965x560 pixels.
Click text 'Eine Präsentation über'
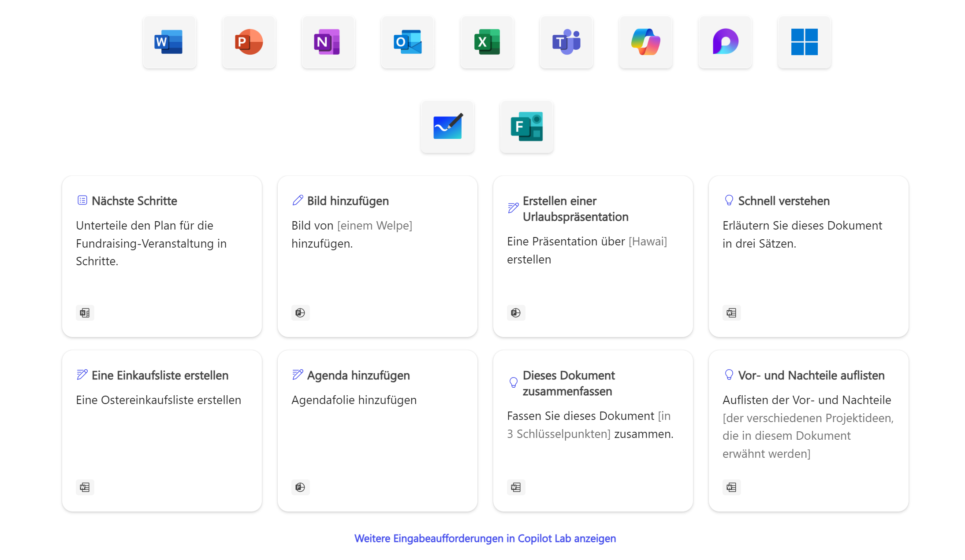tap(566, 241)
